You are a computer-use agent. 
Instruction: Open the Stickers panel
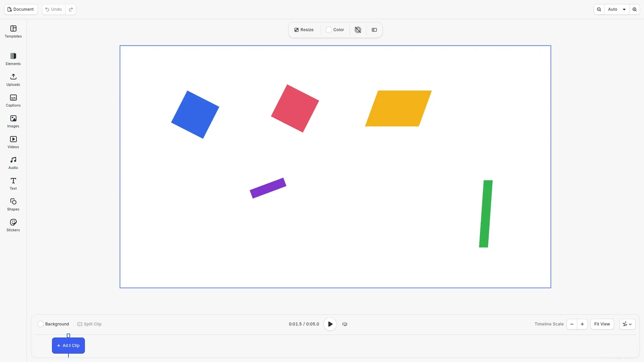(13, 225)
